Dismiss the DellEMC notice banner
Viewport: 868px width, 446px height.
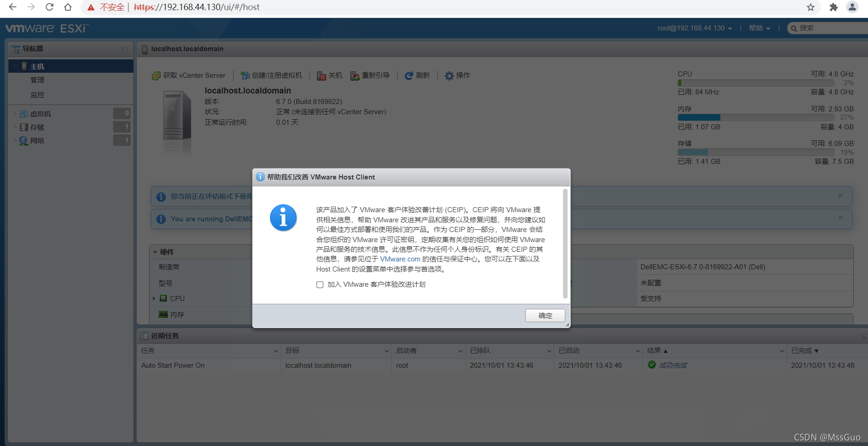pyautogui.click(x=840, y=218)
